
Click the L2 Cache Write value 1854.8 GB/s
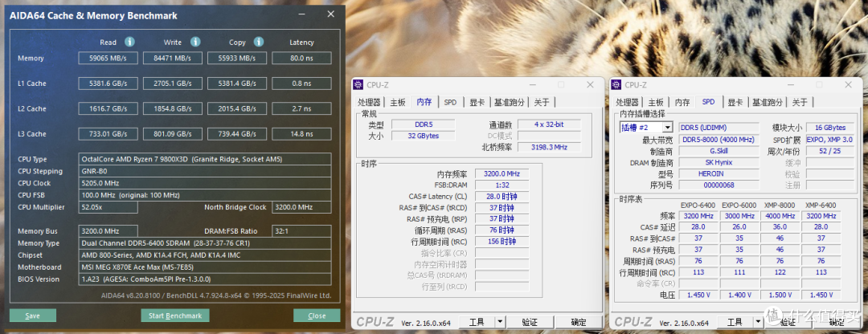coord(173,108)
